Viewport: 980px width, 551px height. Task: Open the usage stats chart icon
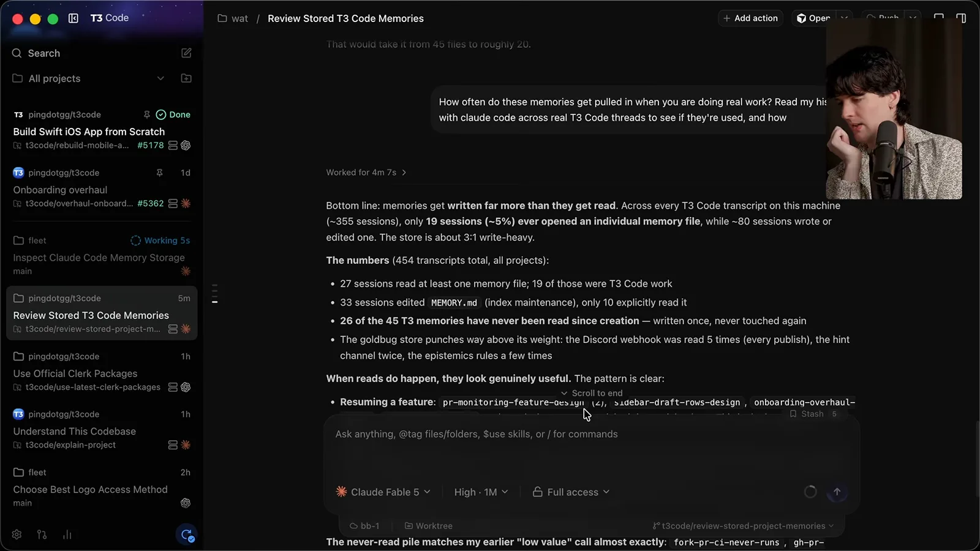pos(67,534)
